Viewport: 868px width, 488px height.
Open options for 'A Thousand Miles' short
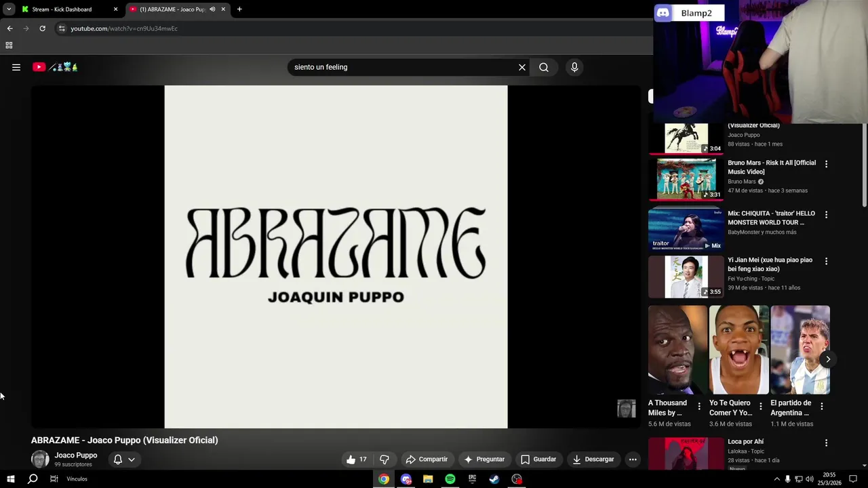699,407
